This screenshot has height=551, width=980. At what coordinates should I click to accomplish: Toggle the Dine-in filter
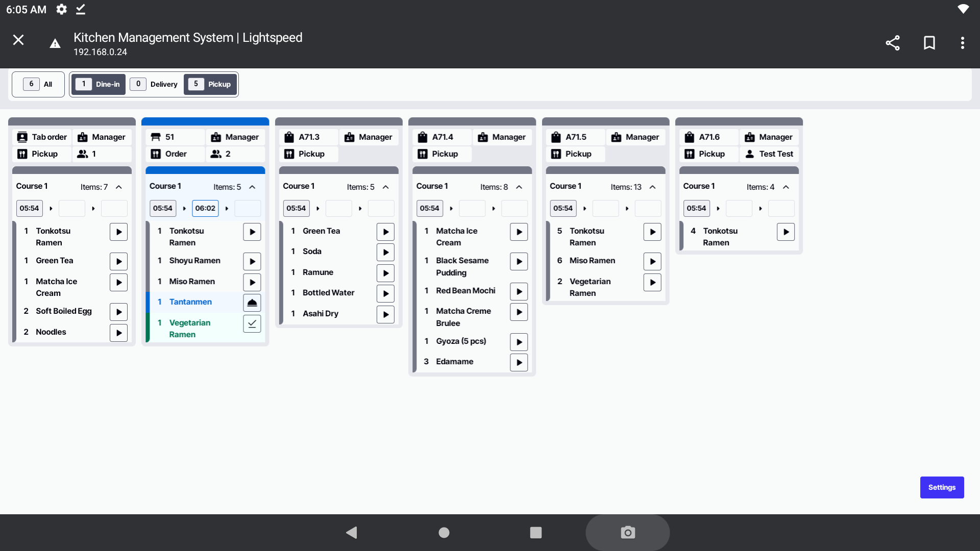coord(99,84)
